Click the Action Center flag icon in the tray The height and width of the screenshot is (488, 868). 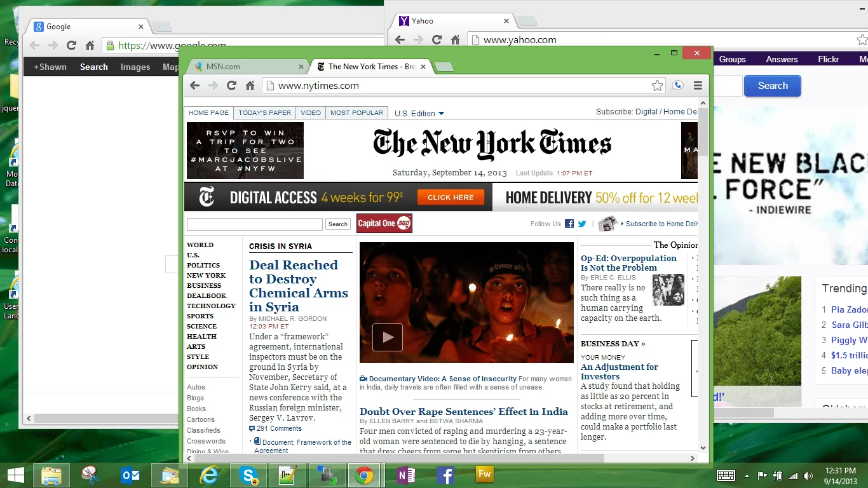point(762,476)
